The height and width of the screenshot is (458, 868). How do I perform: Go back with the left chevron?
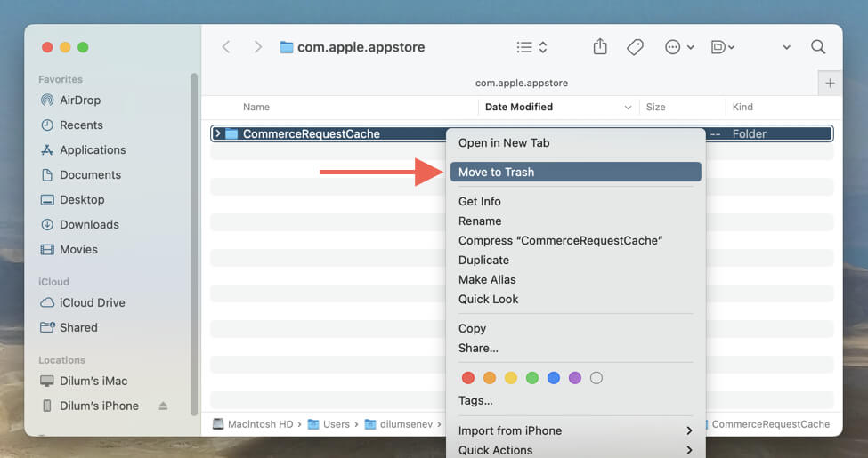click(226, 47)
